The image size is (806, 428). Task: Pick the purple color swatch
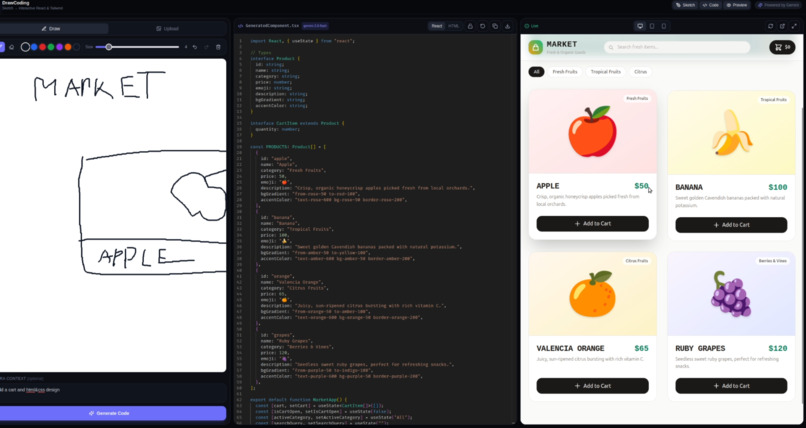point(60,47)
